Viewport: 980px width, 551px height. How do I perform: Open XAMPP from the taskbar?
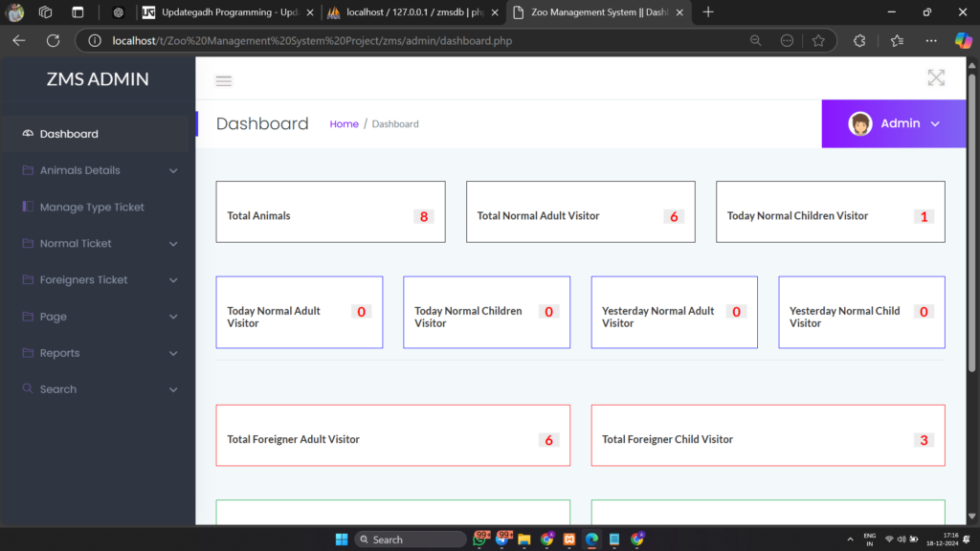coord(568,540)
